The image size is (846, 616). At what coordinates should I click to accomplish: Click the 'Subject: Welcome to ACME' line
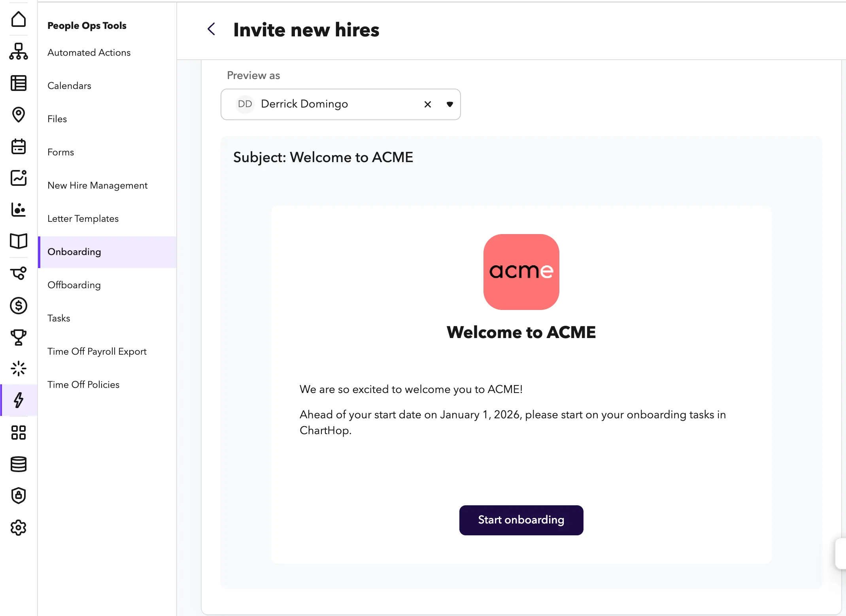(323, 157)
